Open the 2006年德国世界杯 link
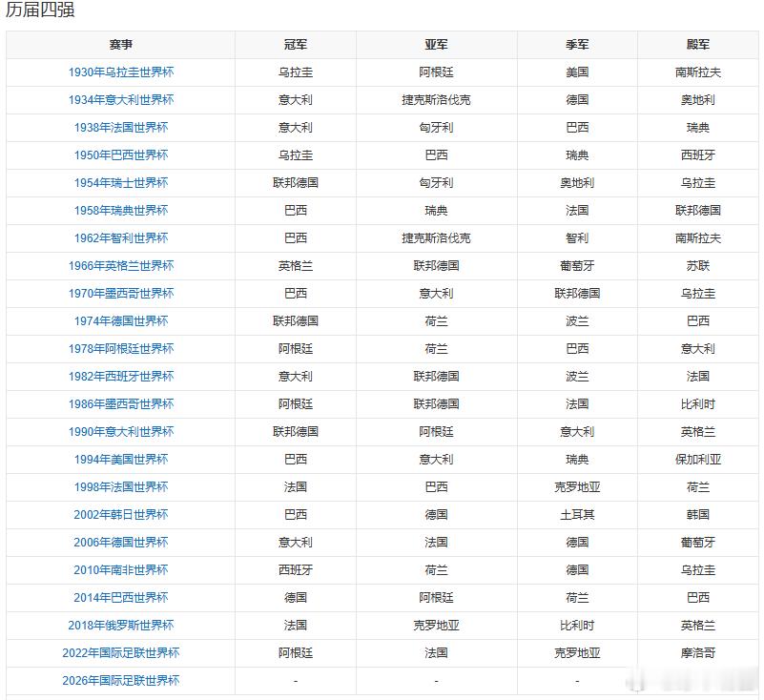Image resolution: width=764 pixels, height=700 pixels. 121,543
